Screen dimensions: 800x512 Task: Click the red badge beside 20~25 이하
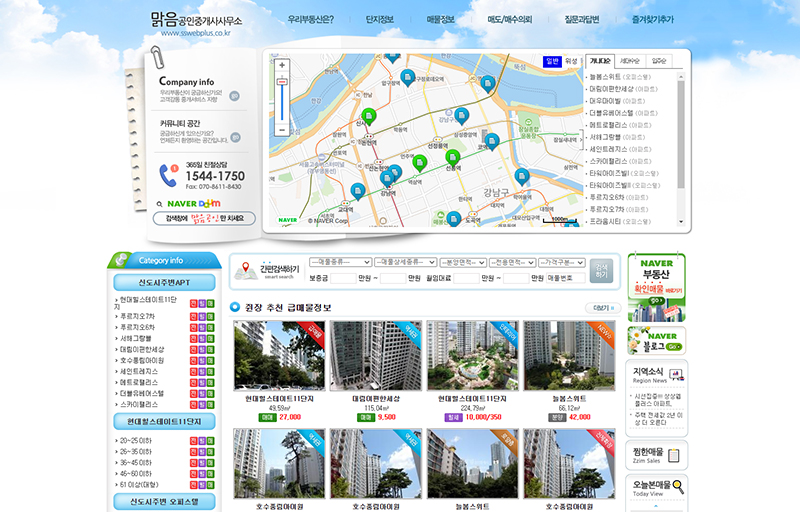[194, 441]
